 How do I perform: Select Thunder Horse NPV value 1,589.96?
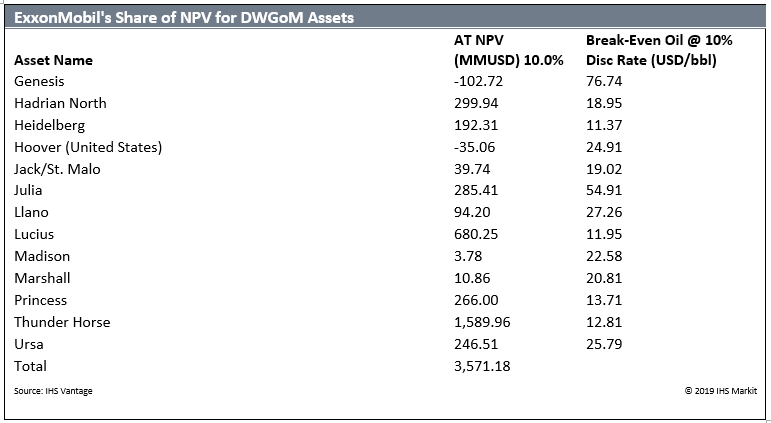pyautogui.click(x=482, y=322)
